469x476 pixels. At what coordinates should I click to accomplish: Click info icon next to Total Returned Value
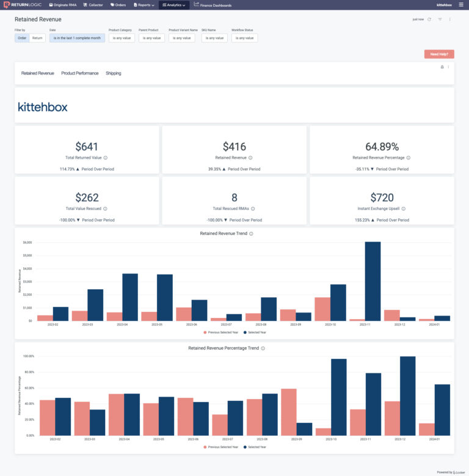tap(105, 157)
